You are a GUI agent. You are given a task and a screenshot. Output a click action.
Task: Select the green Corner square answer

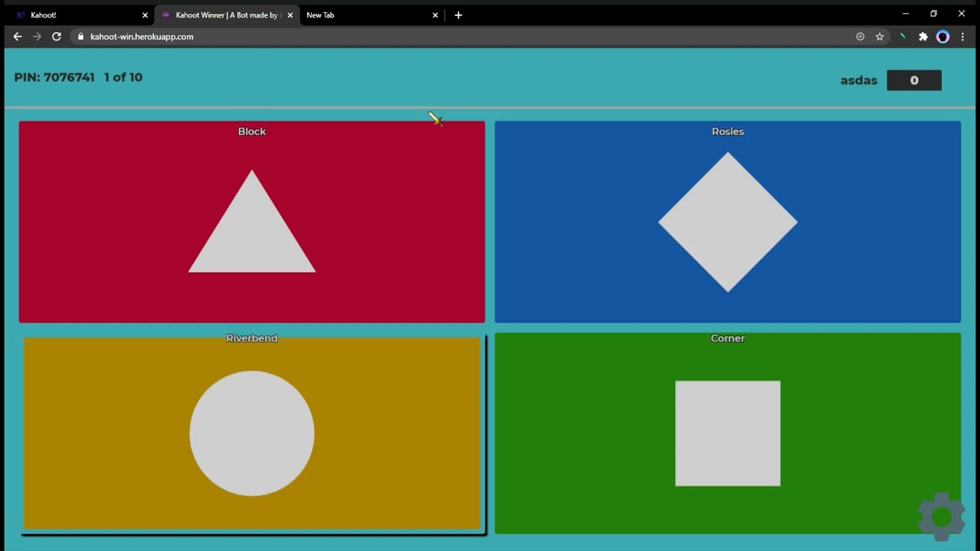[x=727, y=433]
